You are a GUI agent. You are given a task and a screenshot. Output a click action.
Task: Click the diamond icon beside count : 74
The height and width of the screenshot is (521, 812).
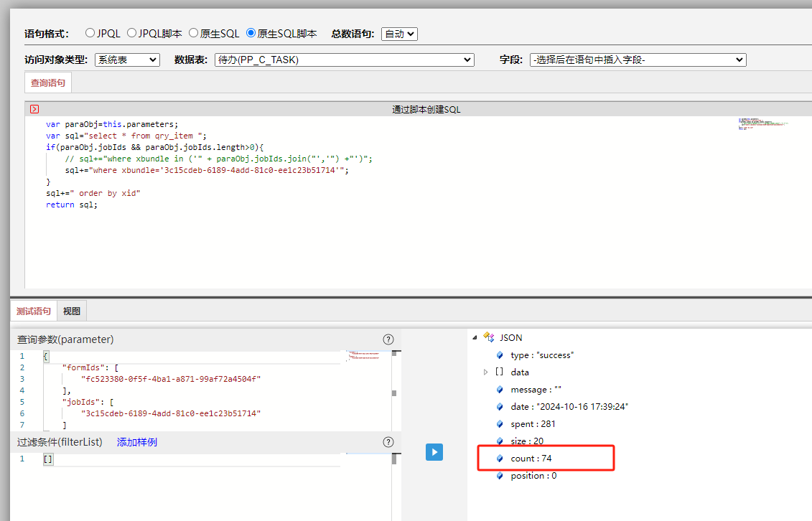[500, 459]
